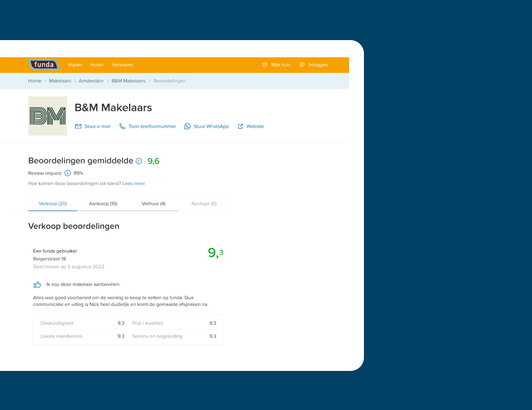Screen dimensions: 532x410
Task: Go to Makelaars breadcrumb
Action: pos(60,81)
